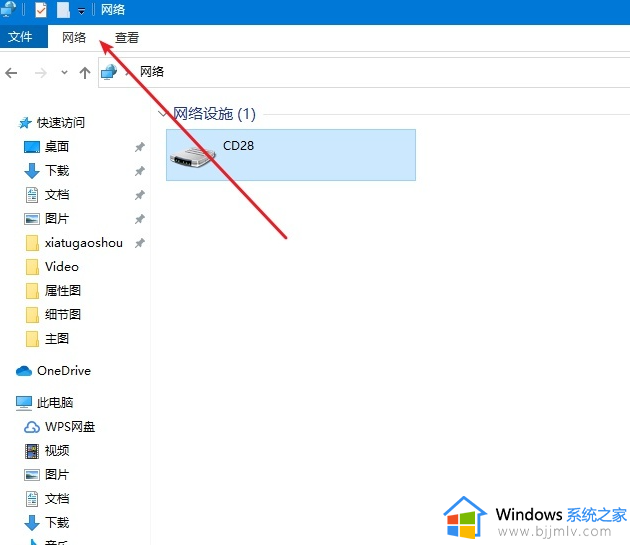Click the 文档 icon under 此电脑

(32, 499)
